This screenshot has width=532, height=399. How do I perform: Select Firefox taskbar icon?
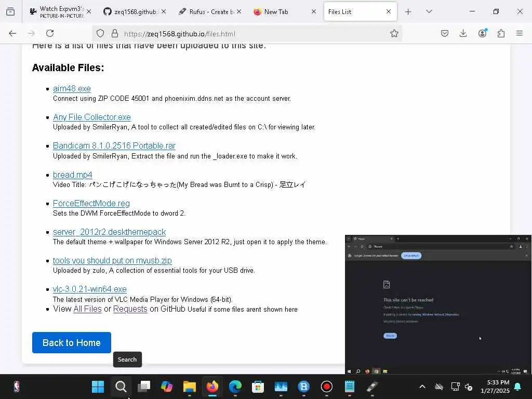pyautogui.click(x=212, y=387)
